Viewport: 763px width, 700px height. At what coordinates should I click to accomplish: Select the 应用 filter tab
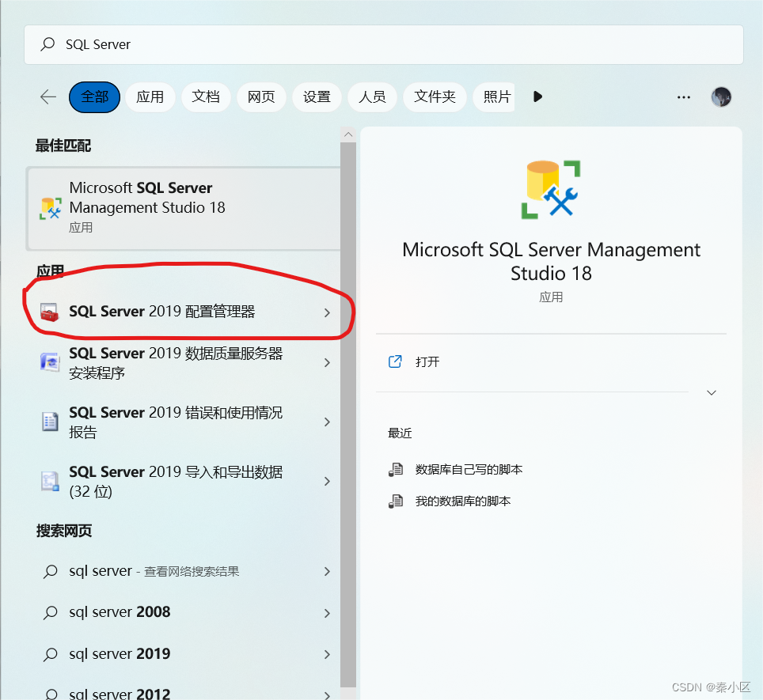click(150, 96)
